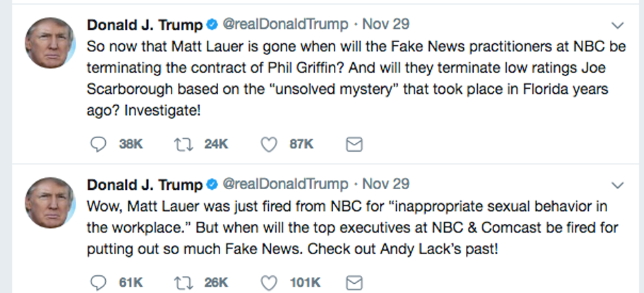The height and width of the screenshot is (293, 644).
Task: Click the profile avatar on the first tweet
Action: point(50,43)
